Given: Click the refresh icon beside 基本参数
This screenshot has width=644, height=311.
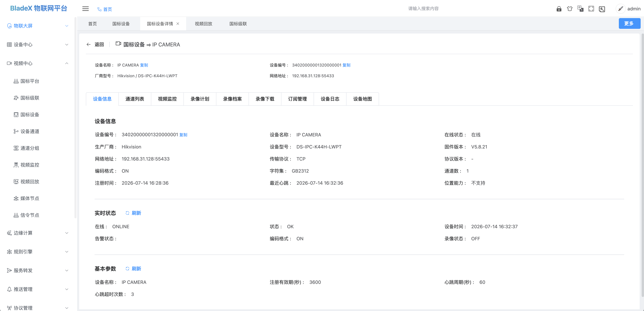Looking at the screenshot, I should pos(127,269).
